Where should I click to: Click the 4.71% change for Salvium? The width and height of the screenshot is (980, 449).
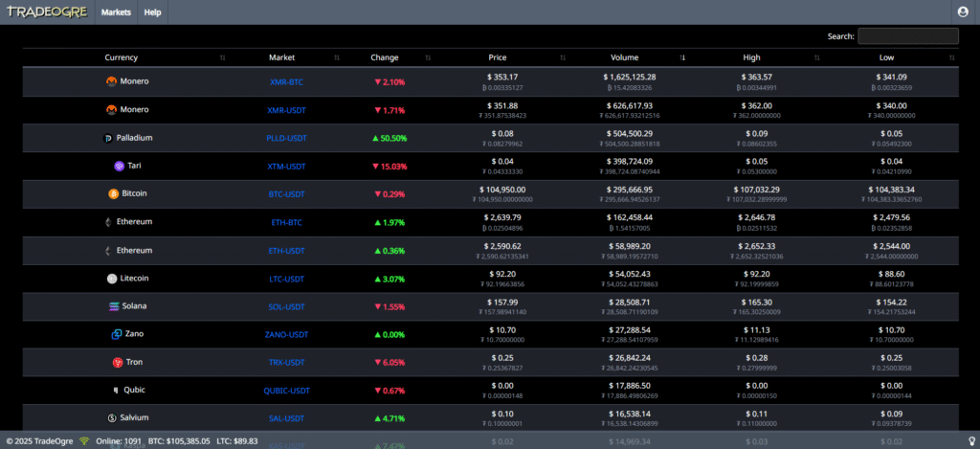pos(390,418)
